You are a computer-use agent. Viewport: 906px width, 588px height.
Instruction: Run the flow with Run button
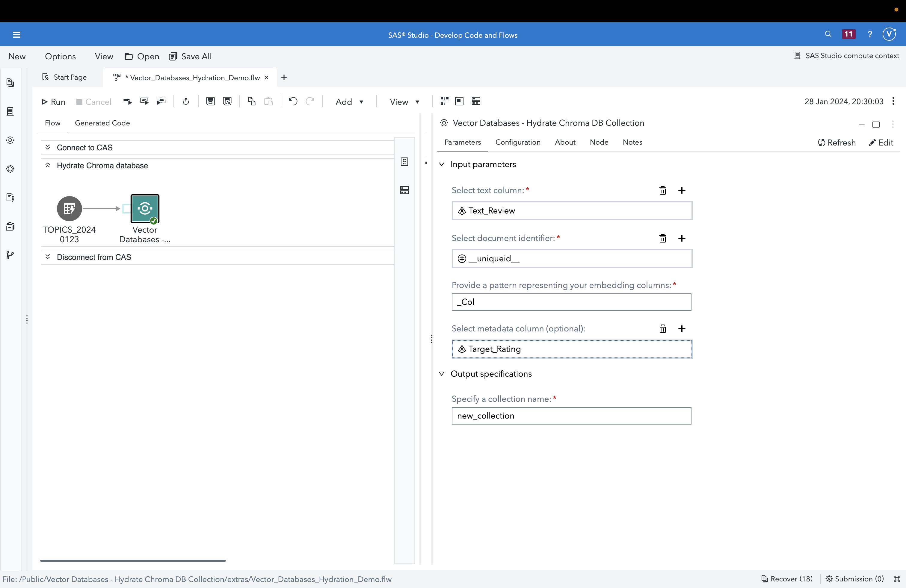click(53, 101)
